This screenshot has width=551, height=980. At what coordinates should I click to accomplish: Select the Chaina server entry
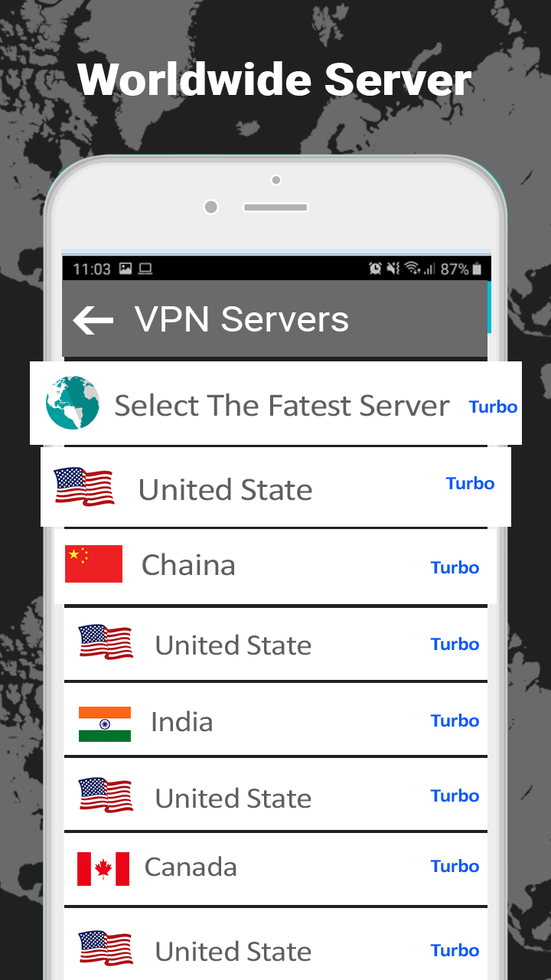[x=275, y=566]
